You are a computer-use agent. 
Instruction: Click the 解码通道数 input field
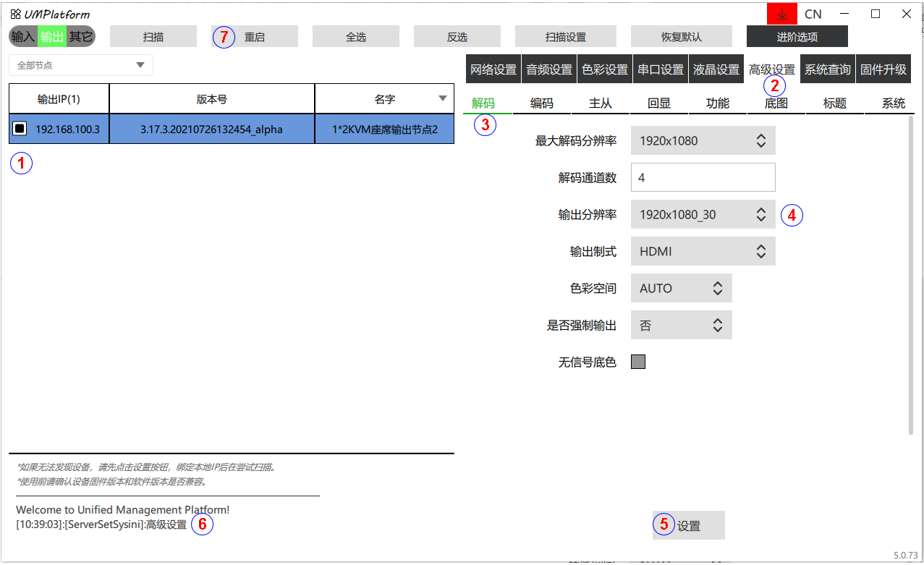pos(703,177)
